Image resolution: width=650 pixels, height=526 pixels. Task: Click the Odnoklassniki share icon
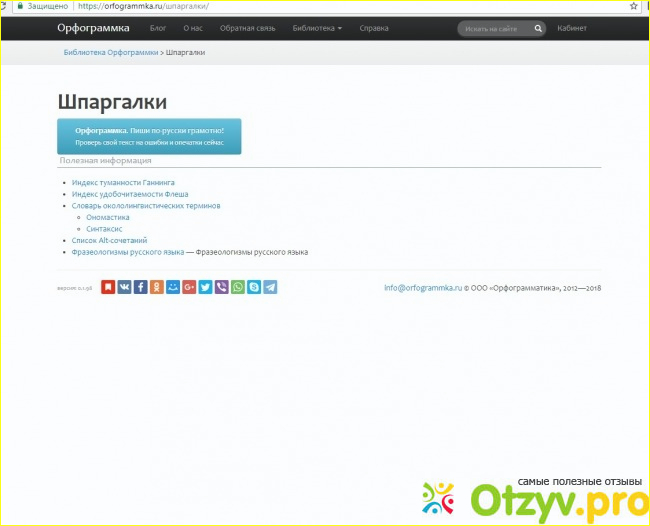157,287
